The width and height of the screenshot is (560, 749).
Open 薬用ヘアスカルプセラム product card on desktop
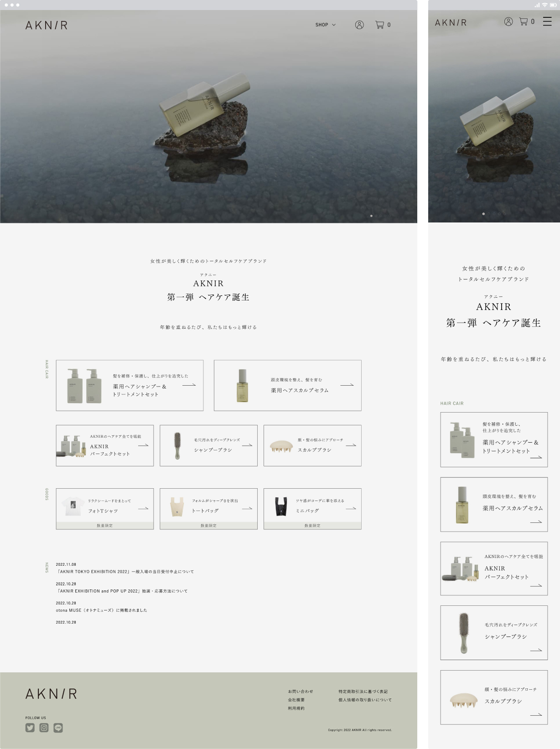[288, 385]
